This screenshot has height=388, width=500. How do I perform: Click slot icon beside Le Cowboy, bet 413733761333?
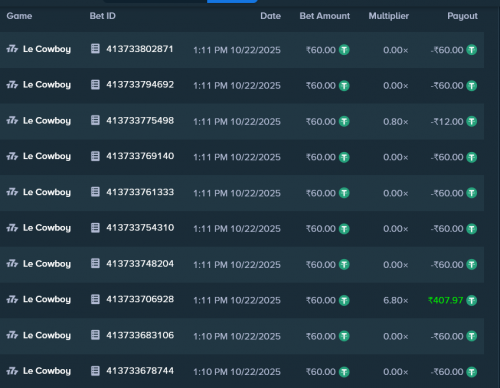coord(12,192)
